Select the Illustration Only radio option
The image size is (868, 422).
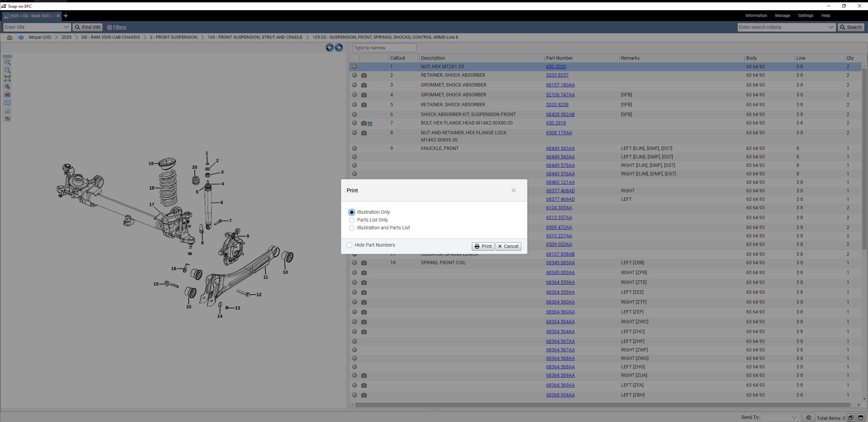(x=352, y=212)
